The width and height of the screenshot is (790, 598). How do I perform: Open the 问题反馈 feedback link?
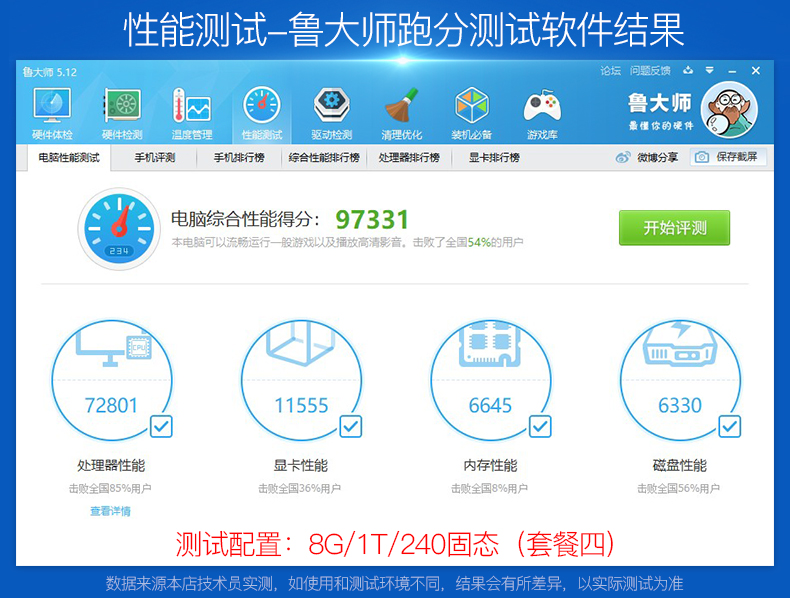(x=650, y=71)
